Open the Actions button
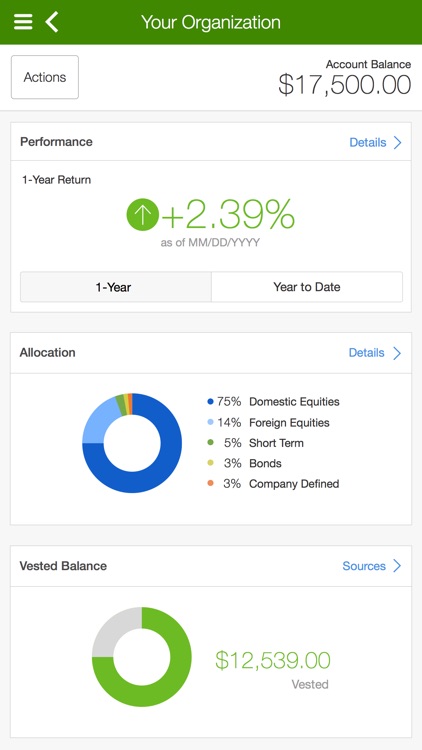Screen dimensions: 422x750 (45, 77)
